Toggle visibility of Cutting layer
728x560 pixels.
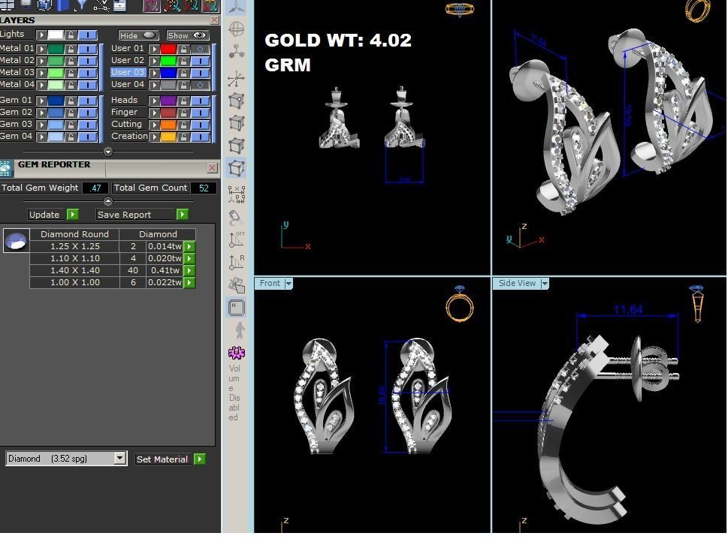(200, 125)
